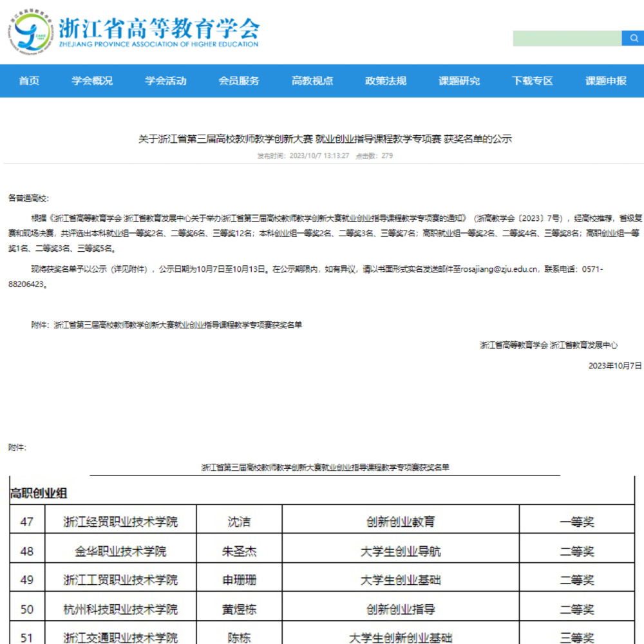This screenshot has width=644, height=644.
Task: Click the name 黄煜栋
Action: tap(239, 609)
